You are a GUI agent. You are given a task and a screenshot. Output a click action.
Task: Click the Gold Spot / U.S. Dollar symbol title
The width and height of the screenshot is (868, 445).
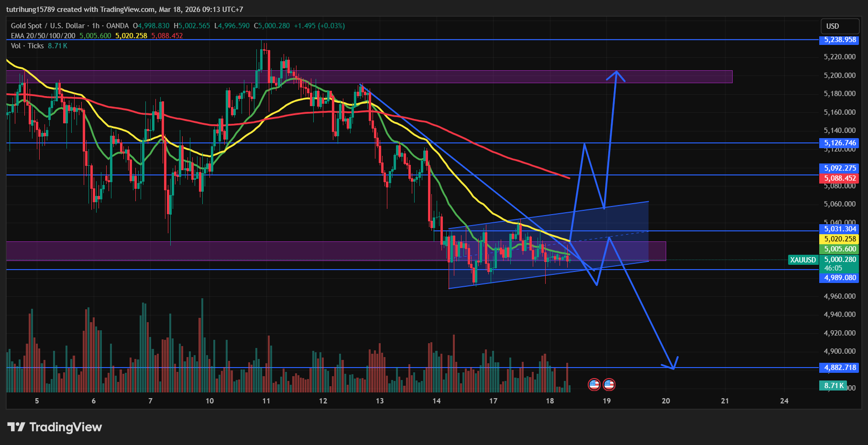48,26
